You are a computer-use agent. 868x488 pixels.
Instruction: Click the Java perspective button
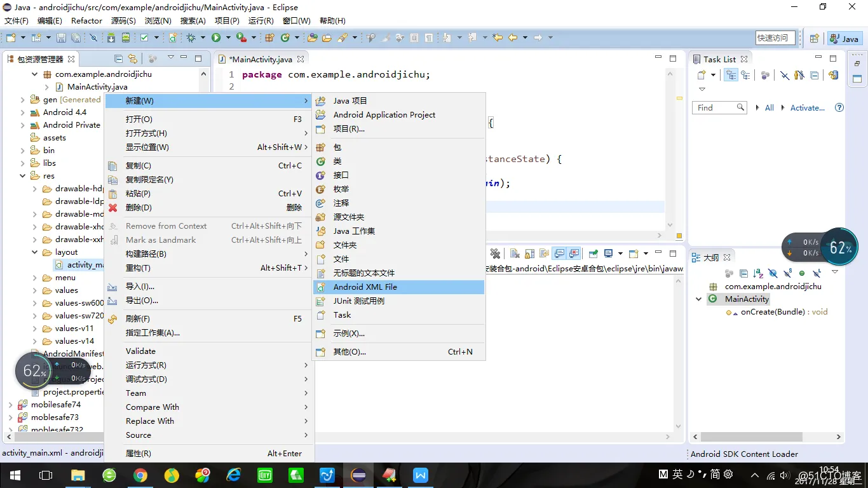pos(844,39)
